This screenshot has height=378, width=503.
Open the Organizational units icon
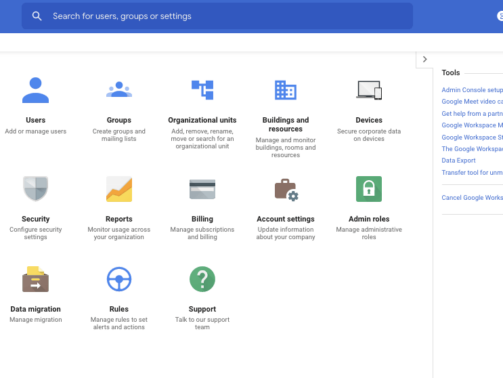point(202,90)
